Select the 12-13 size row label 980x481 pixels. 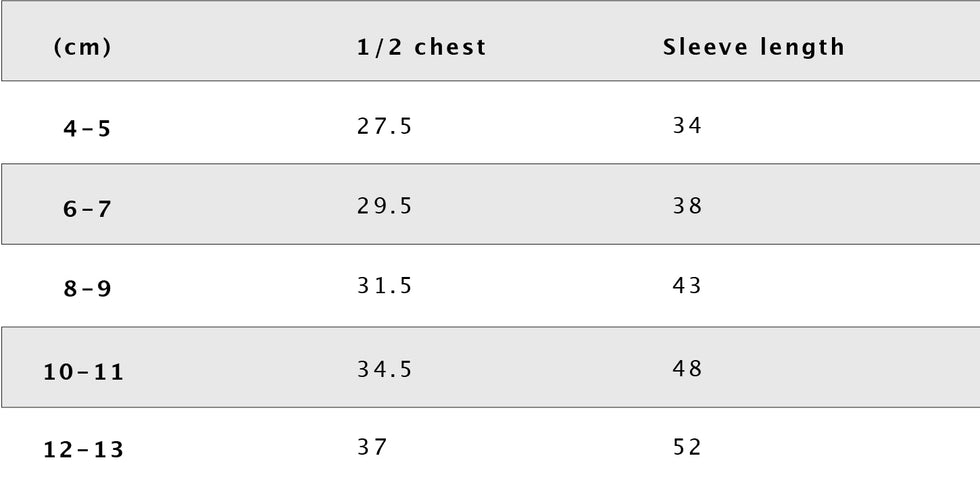[x=84, y=450]
